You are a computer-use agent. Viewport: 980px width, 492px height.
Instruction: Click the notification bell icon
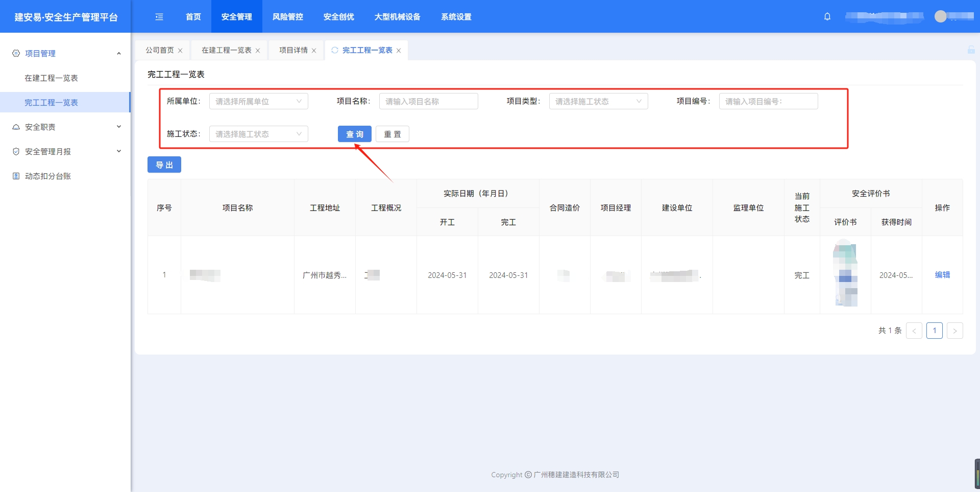(x=827, y=16)
